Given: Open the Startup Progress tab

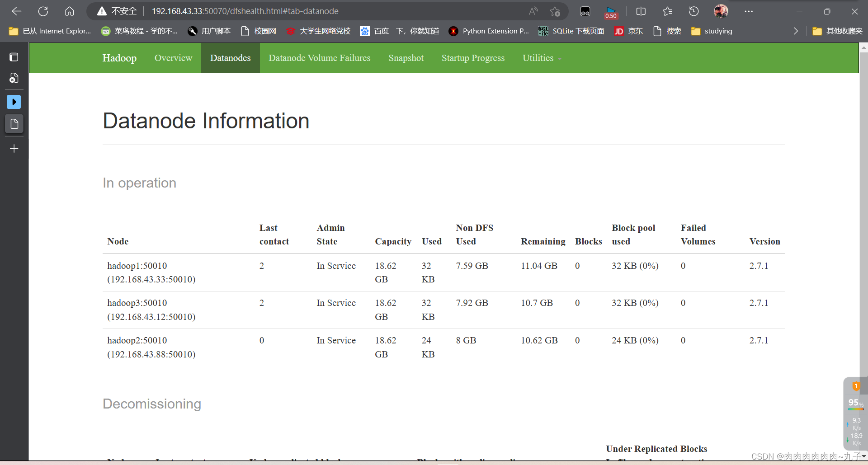Looking at the screenshot, I should tap(473, 58).
